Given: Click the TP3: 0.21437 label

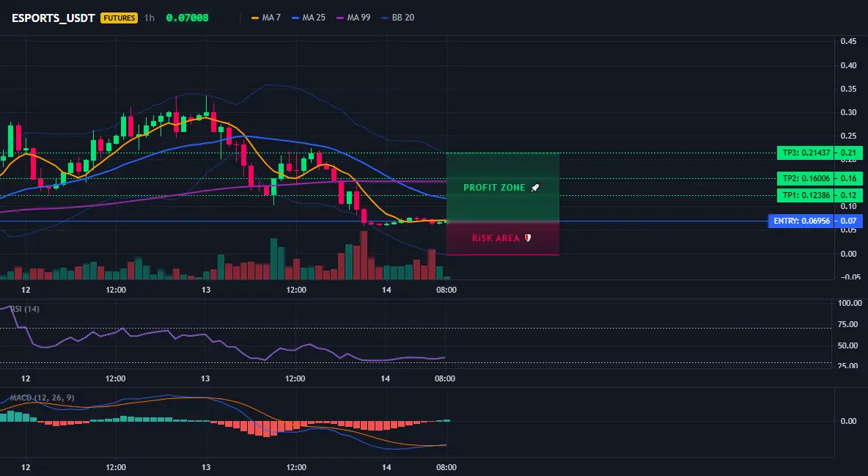Looking at the screenshot, I should 806,153.
